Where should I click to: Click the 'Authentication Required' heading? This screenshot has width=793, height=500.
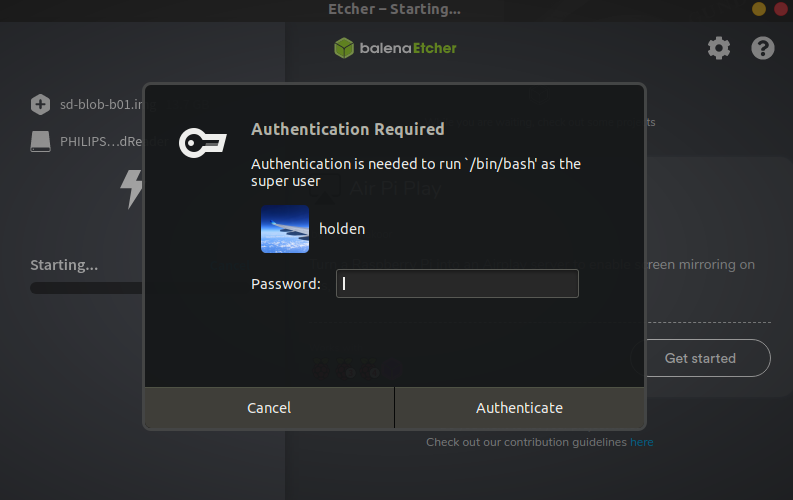point(347,129)
